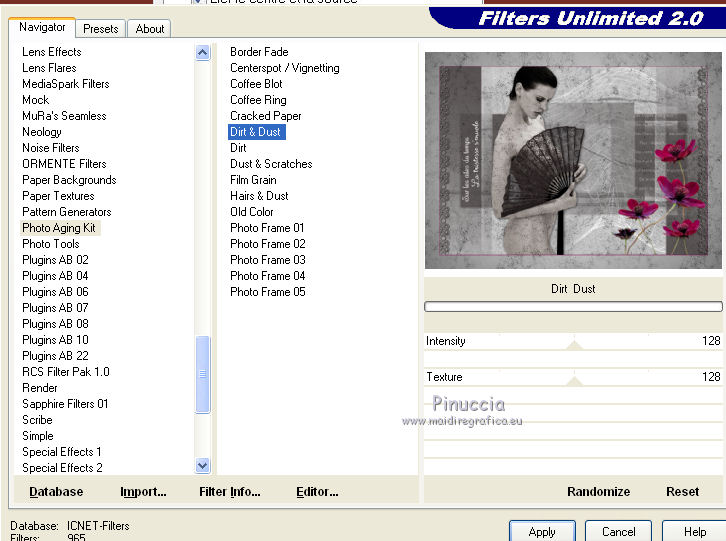Select Special Effects 2 category
The image size is (726, 541).
coord(63,468)
